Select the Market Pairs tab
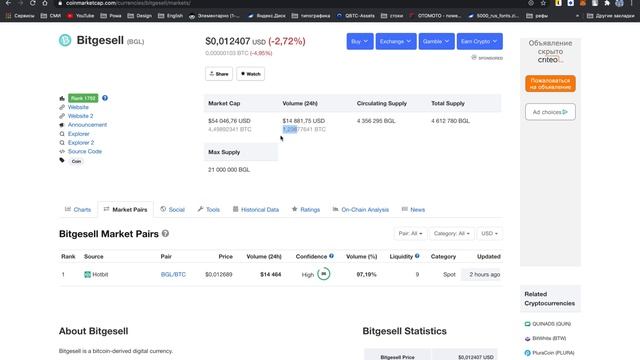 pyautogui.click(x=125, y=209)
